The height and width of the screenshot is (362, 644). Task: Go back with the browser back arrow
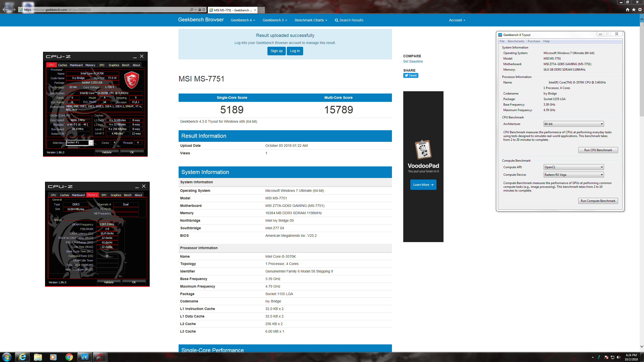click(x=5, y=10)
